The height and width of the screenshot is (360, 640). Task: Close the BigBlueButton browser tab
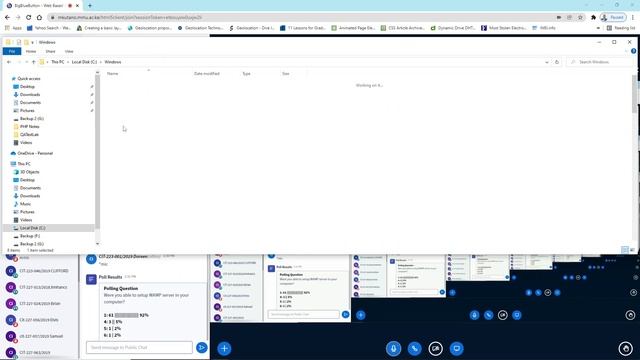(x=77, y=6)
